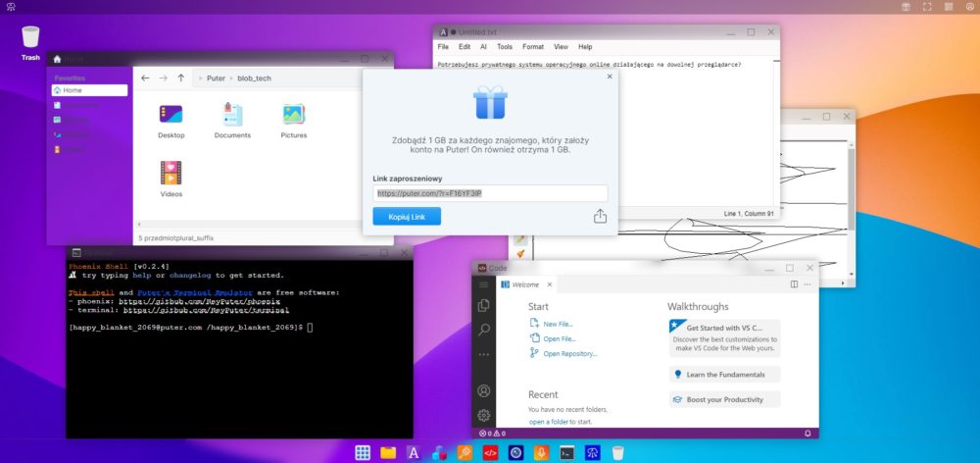Click the terminal prompt line
The image size is (980, 463).
[191, 328]
